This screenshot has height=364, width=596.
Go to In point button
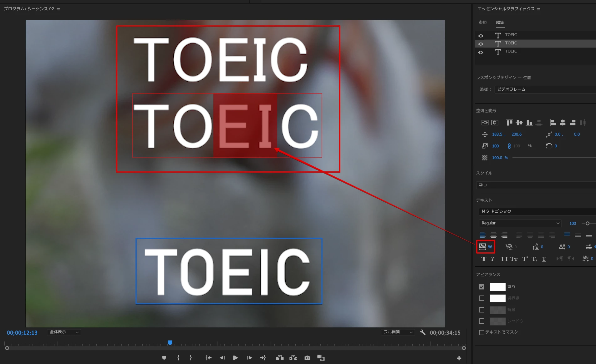pyautogui.click(x=209, y=358)
